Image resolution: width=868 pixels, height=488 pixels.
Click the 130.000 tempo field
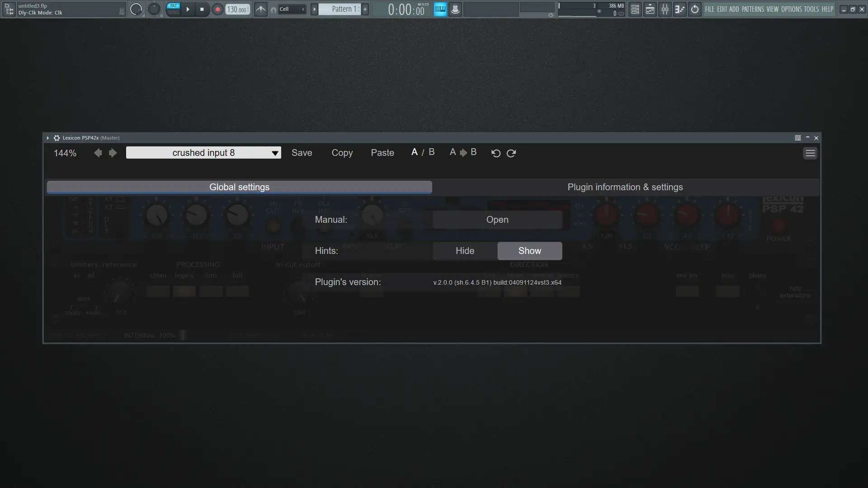coord(237,9)
